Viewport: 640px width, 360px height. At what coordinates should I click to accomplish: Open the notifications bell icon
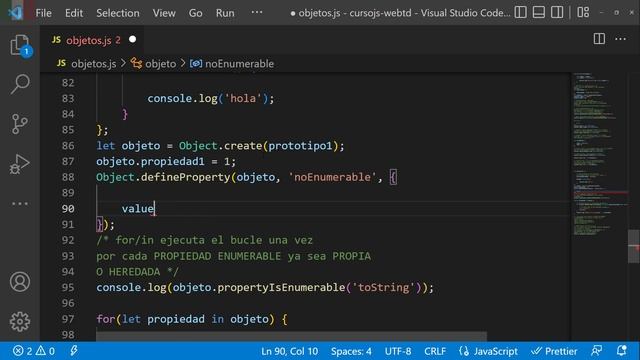(622, 351)
